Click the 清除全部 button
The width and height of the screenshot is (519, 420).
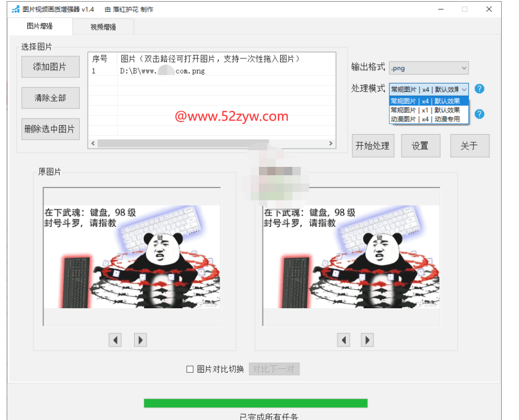pos(50,98)
